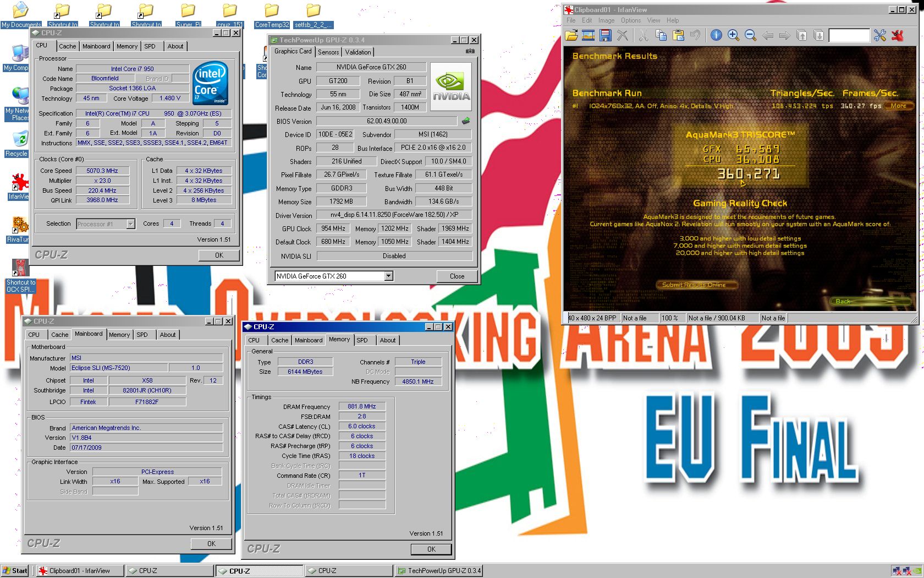Open the Help menu in IrfanView
Image resolution: width=924 pixels, height=578 pixels.
(673, 20)
